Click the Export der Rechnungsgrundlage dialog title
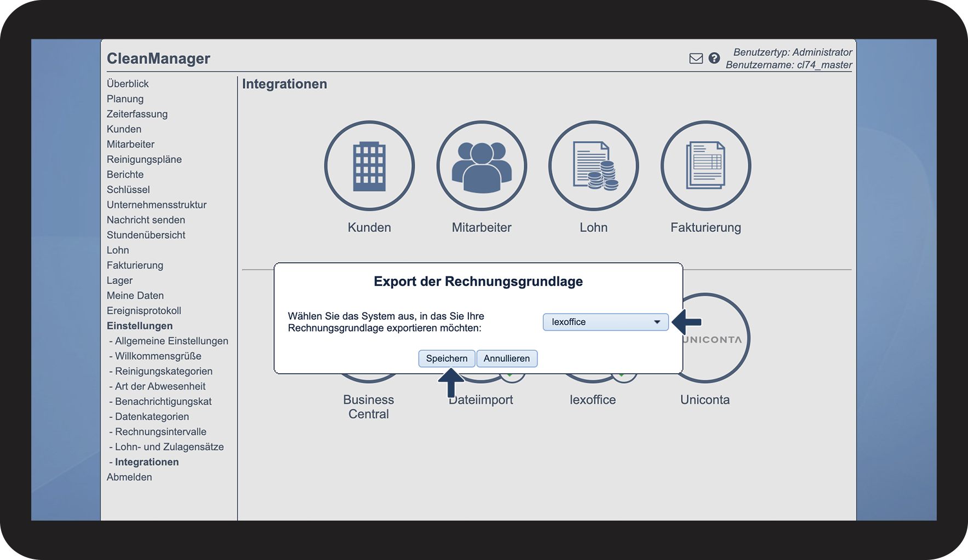968x560 pixels. (x=478, y=281)
